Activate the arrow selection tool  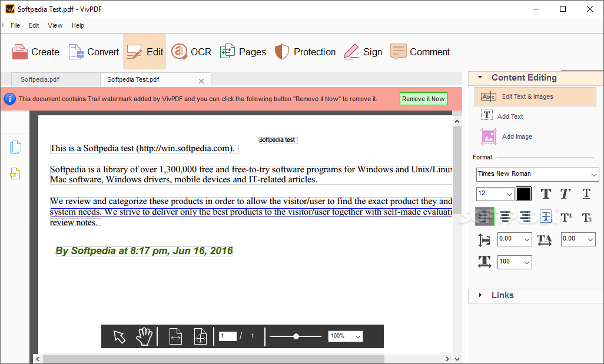click(120, 337)
